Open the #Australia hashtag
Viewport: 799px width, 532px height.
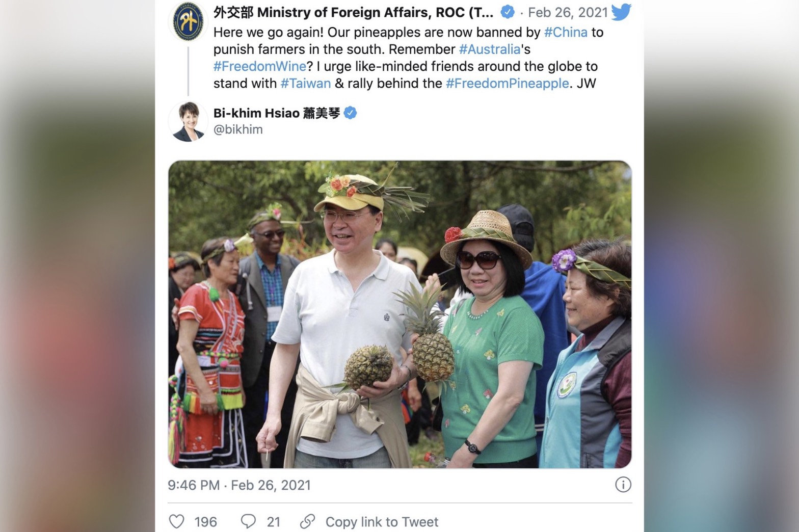coord(490,49)
